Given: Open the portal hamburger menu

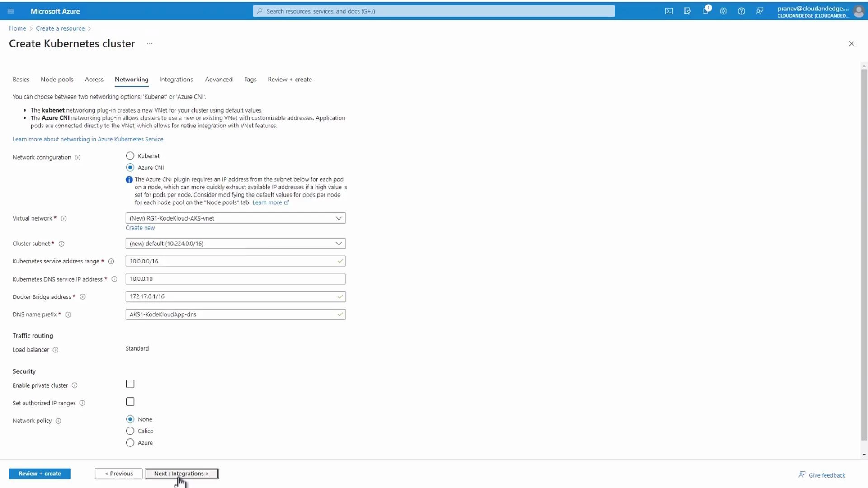Looking at the screenshot, I should pos(11,11).
